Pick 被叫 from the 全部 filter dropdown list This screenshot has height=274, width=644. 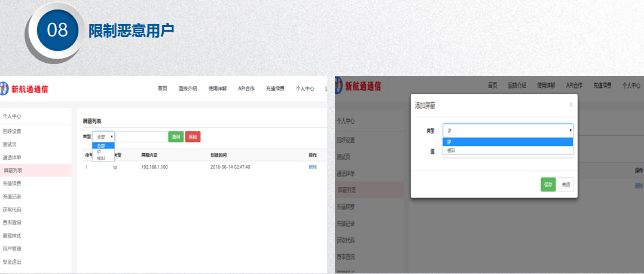pos(100,158)
